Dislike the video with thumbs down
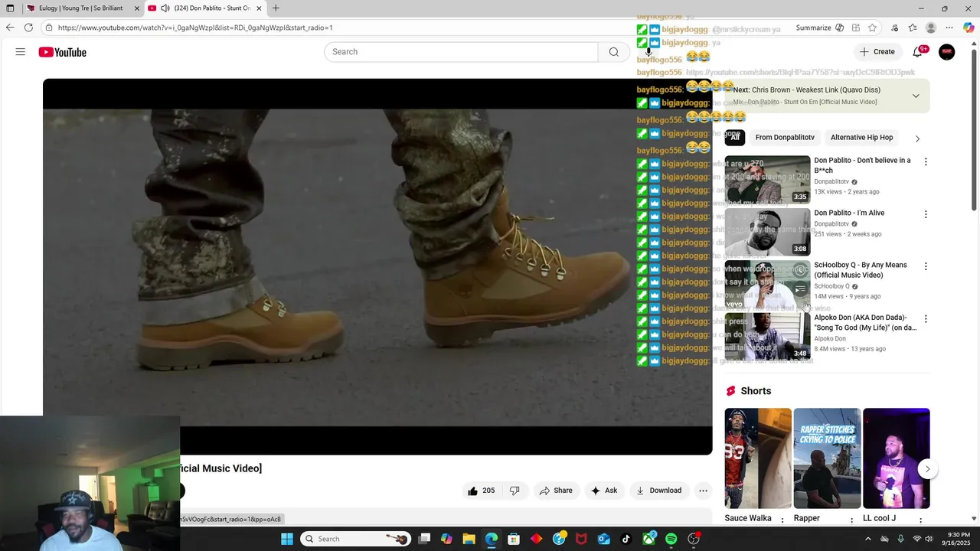This screenshot has width=980, height=551. [514, 491]
